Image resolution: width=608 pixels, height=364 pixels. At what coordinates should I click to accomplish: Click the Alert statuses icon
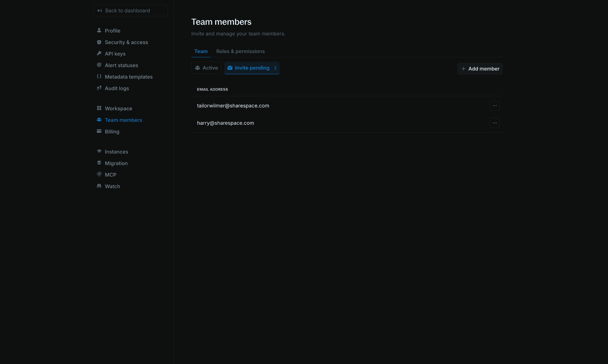(x=99, y=65)
